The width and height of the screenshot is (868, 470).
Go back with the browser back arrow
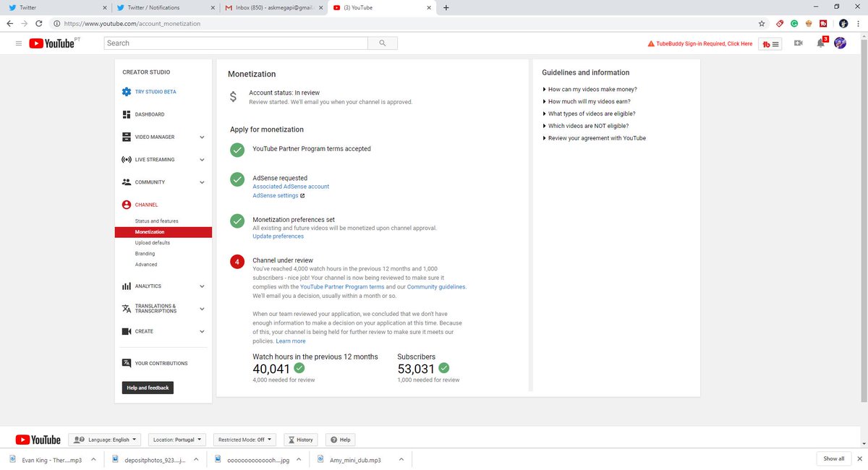tap(10, 23)
